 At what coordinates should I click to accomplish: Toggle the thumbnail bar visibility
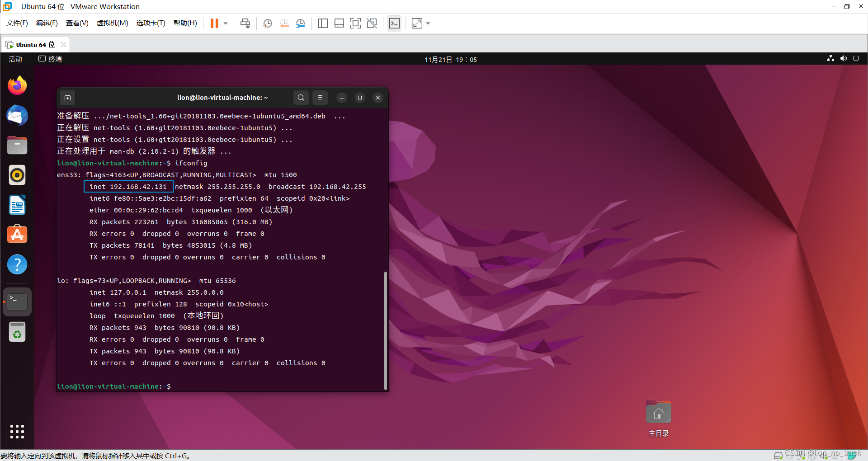click(339, 23)
